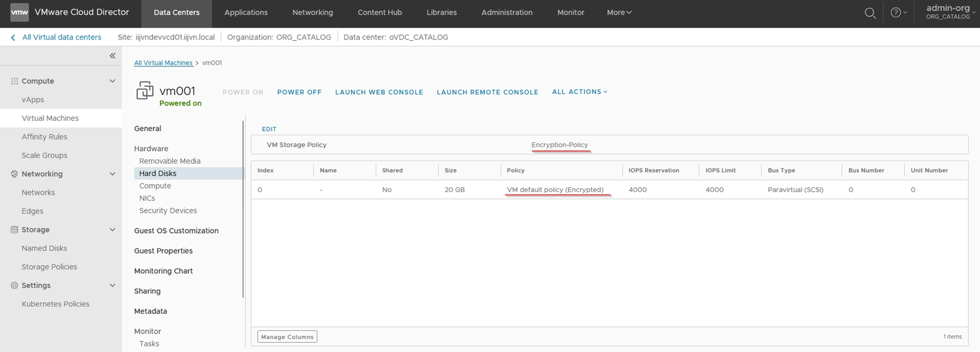Click the vm001 virtual machine icon
The image size is (980, 352).
click(x=144, y=91)
